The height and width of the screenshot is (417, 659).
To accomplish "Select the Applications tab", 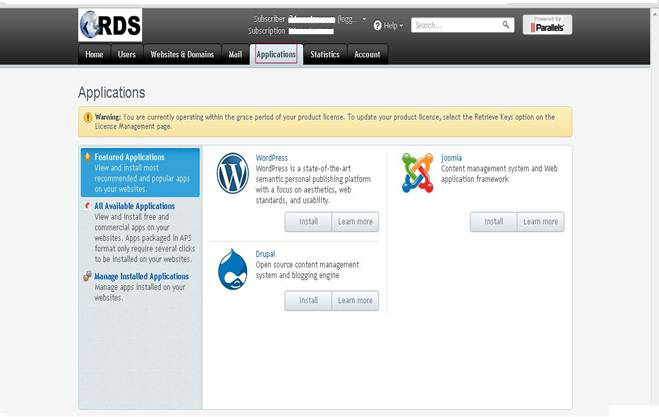I will click(276, 54).
